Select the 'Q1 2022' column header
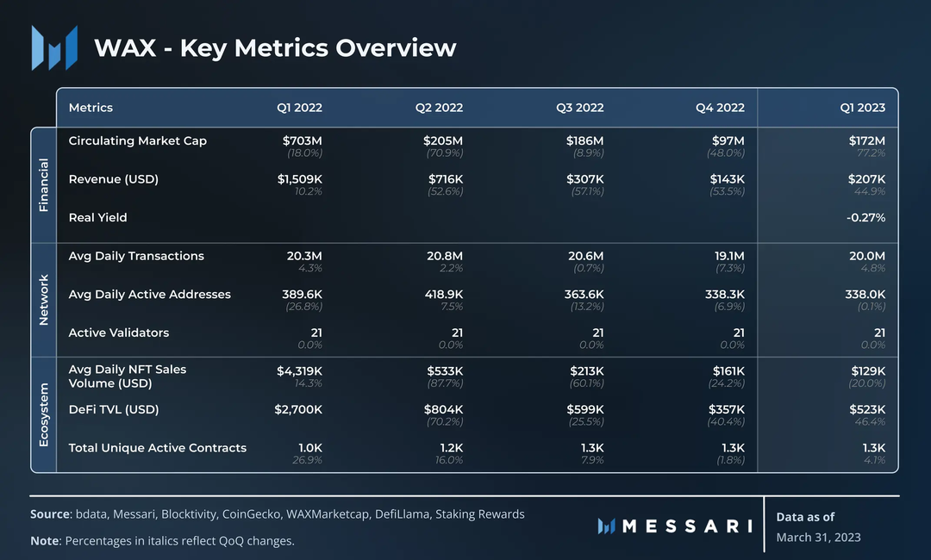 pos(299,108)
